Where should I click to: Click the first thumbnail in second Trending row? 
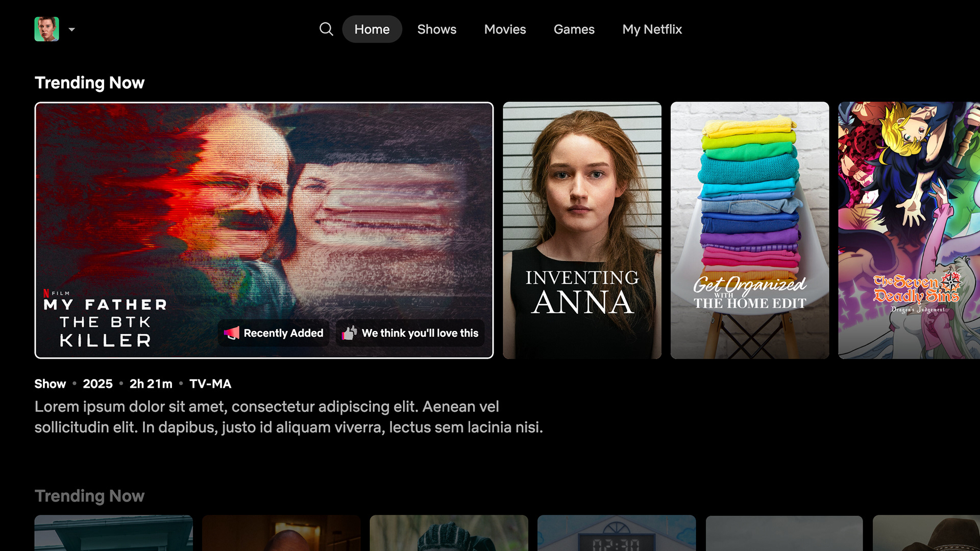tap(113, 533)
